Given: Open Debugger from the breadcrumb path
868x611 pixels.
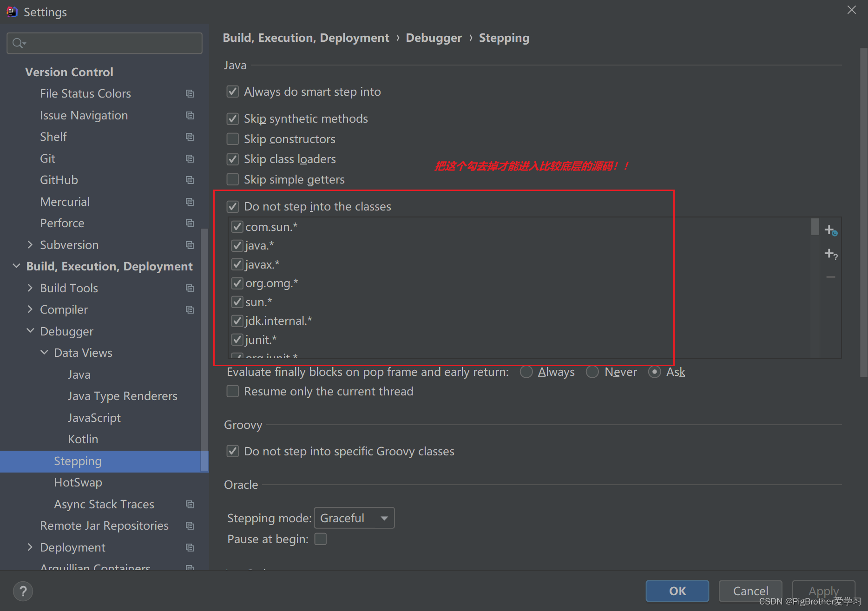Looking at the screenshot, I should [434, 38].
